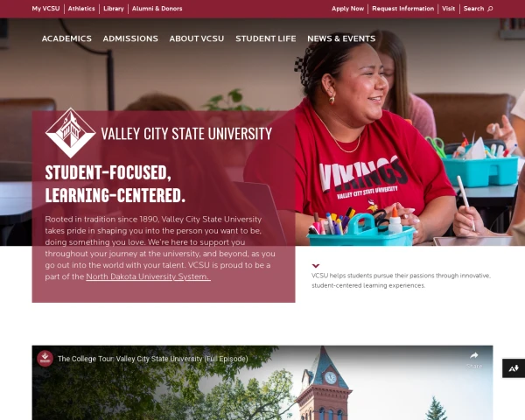This screenshot has height=420, width=525.
Task: Click the search magnifier icon
Action: coord(490,9)
